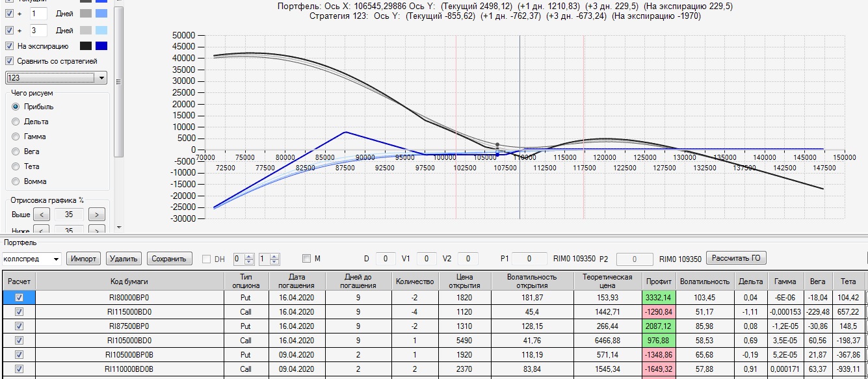This screenshot has width=868, height=379.
Task: Open the portfolio dropdown showing коллспред
Action: 31,259
